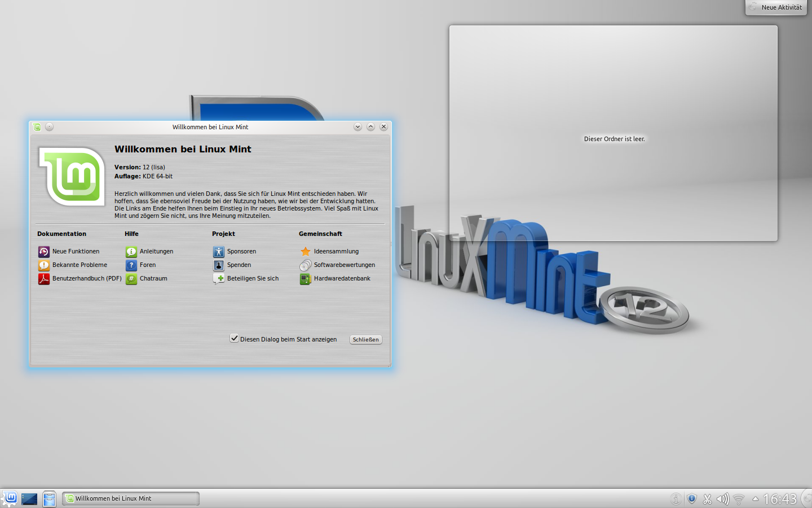Viewport: 812px width, 508px height.
Task: Click the Bekannte Probleme warning icon
Action: (44, 265)
